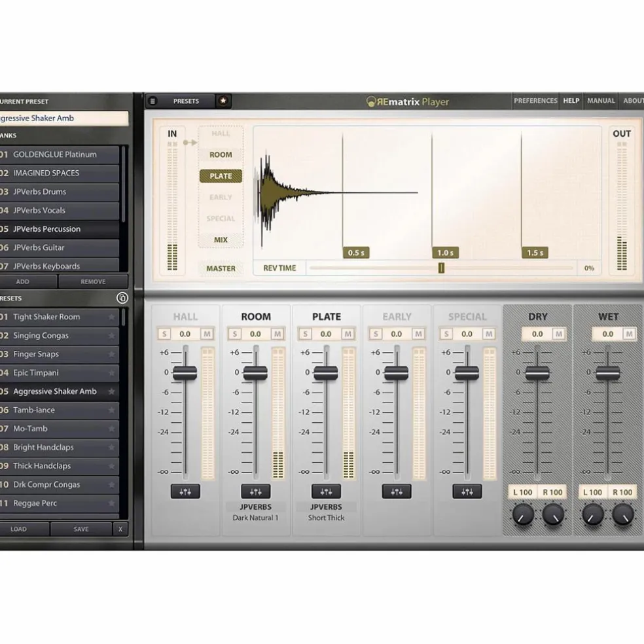Viewport: 644px width, 644px height.
Task: Favorite the Aggressive Shaker Amb preset star
Action: pyautogui.click(x=111, y=391)
